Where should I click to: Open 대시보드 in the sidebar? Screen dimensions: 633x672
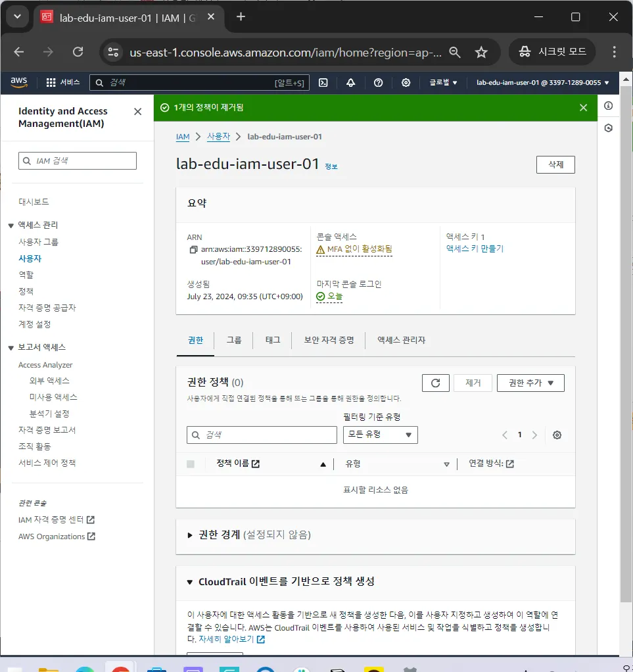tap(34, 202)
